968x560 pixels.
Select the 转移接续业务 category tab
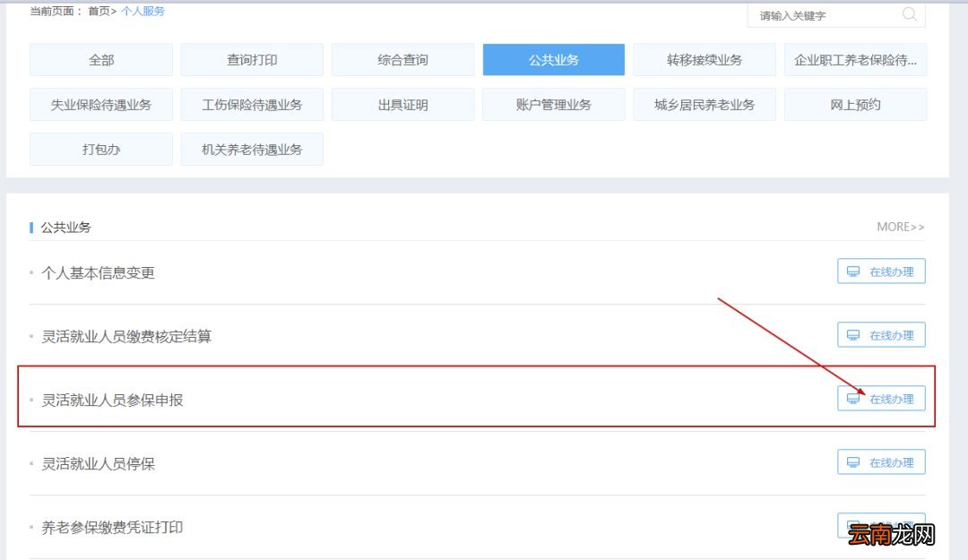[x=704, y=60]
